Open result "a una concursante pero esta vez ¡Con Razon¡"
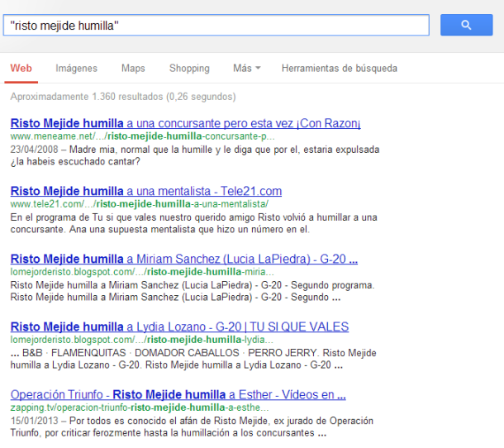The height and width of the screenshot is (448, 504). coord(185,123)
